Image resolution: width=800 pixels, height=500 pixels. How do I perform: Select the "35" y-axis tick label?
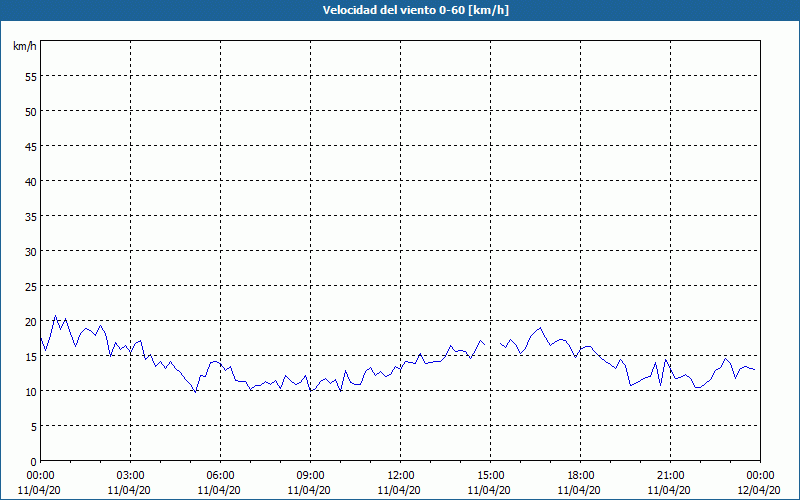30,217
